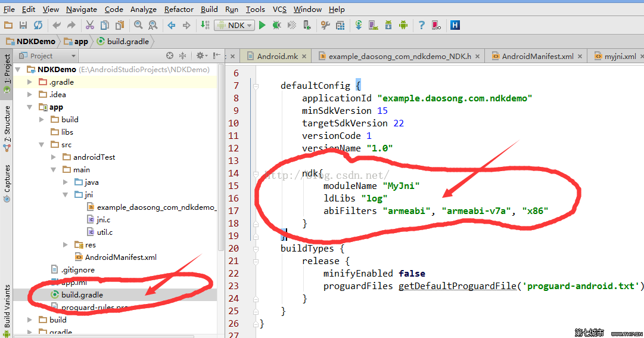644x338 pixels.
Task: Close the Android.mk tab
Action: tap(304, 56)
